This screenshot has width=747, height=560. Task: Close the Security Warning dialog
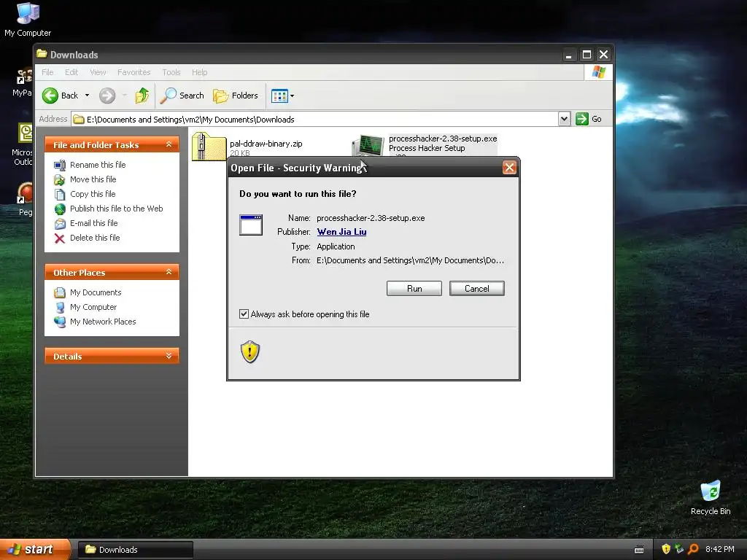508,168
